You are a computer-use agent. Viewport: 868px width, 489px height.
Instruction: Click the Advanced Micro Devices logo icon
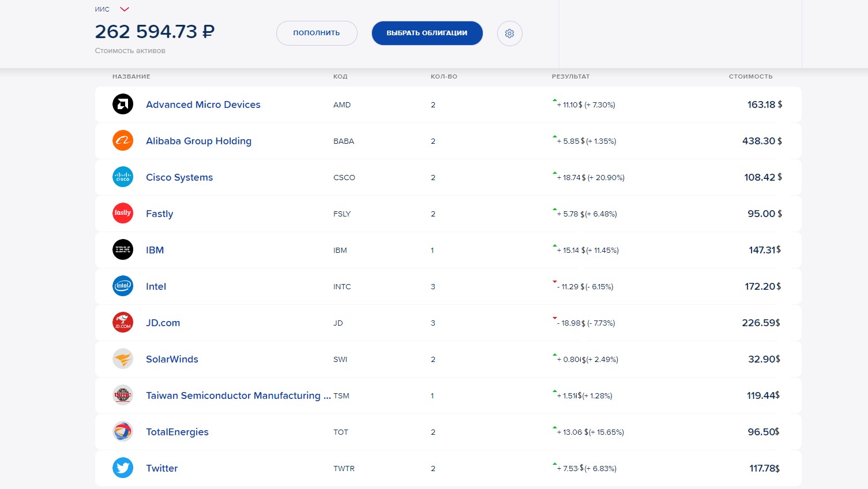pyautogui.click(x=123, y=104)
